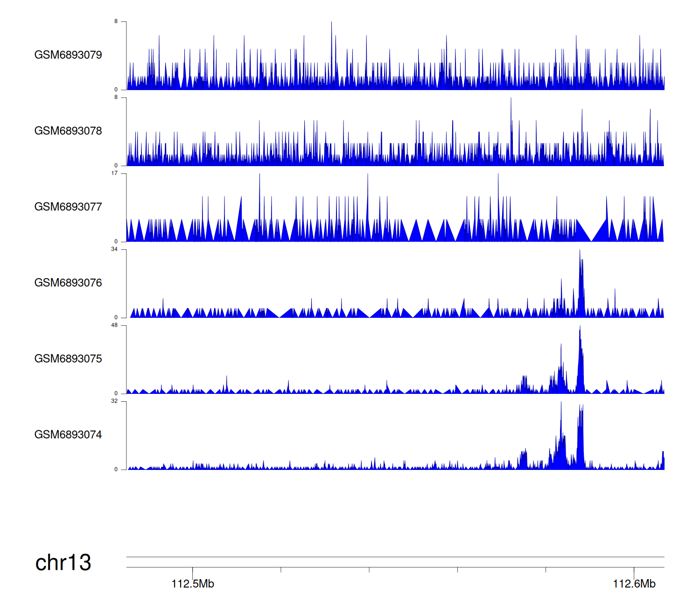Viewport: 700px width, 616px height.
Task: Click the y-axis maximum 32 on GSM6893074
Action: click(114, 401)
